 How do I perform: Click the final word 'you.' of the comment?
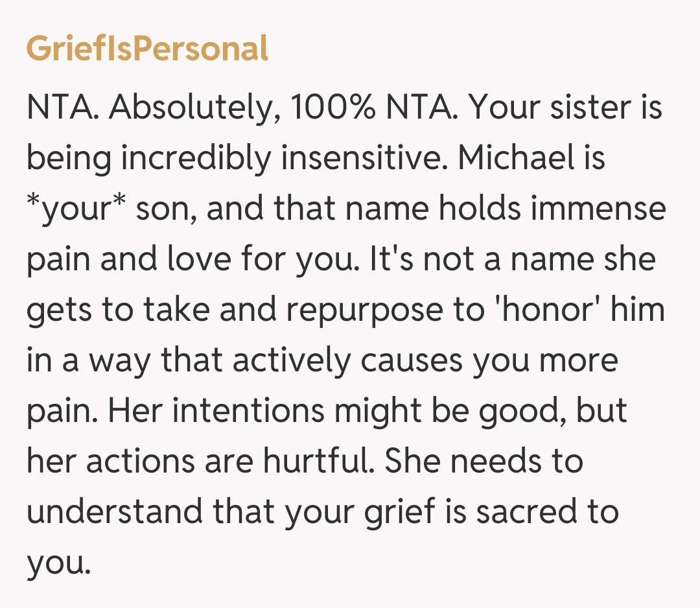(x=56, y=564)
